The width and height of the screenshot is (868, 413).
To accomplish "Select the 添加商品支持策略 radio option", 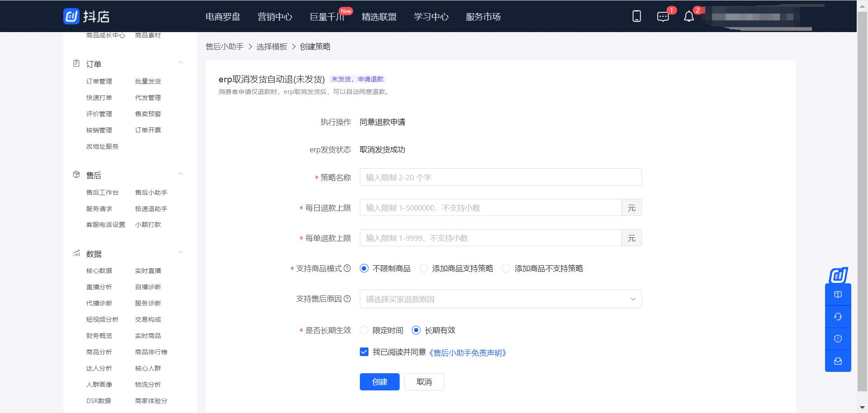I will (424, 268).
